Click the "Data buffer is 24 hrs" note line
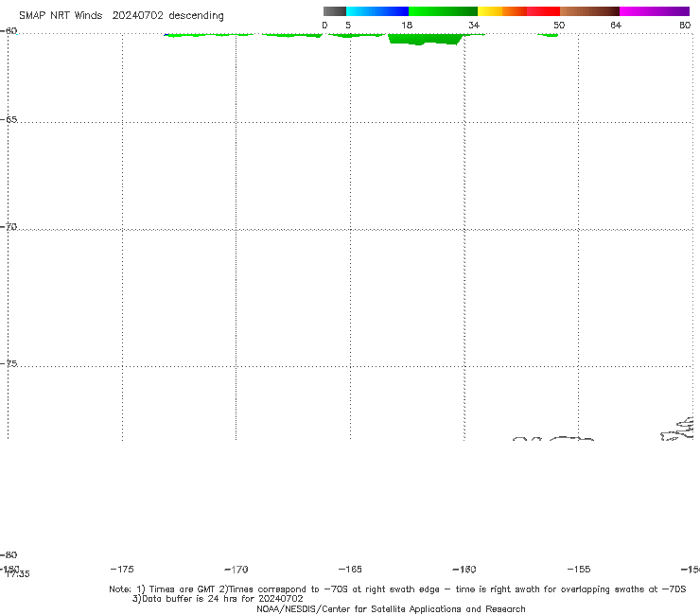 [218, 599]
